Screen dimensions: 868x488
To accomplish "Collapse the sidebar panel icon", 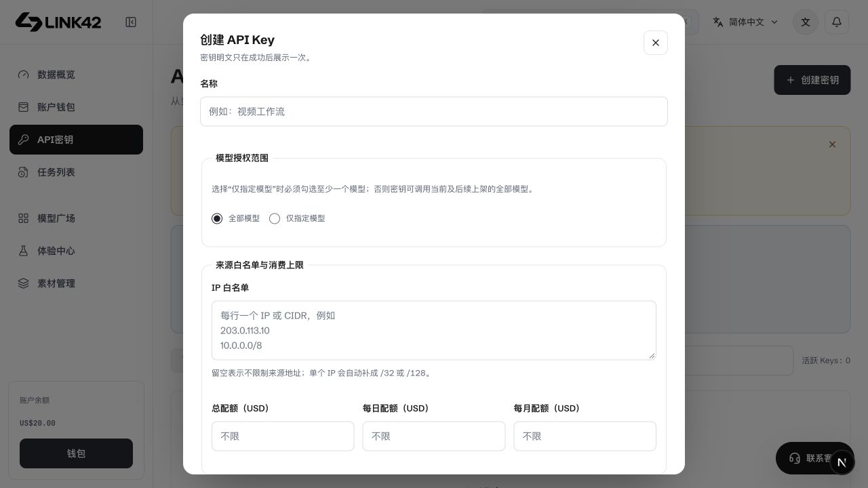I will (131, 22).
